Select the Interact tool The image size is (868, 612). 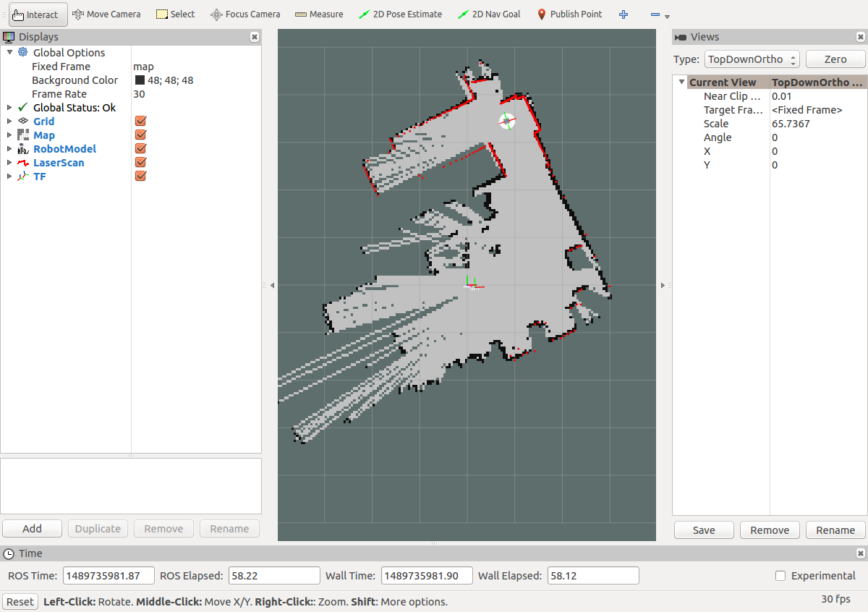[x=35, y=14]
